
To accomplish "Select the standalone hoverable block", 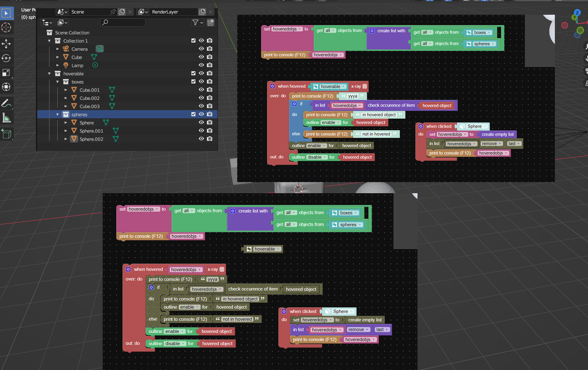I will (263, 249).
